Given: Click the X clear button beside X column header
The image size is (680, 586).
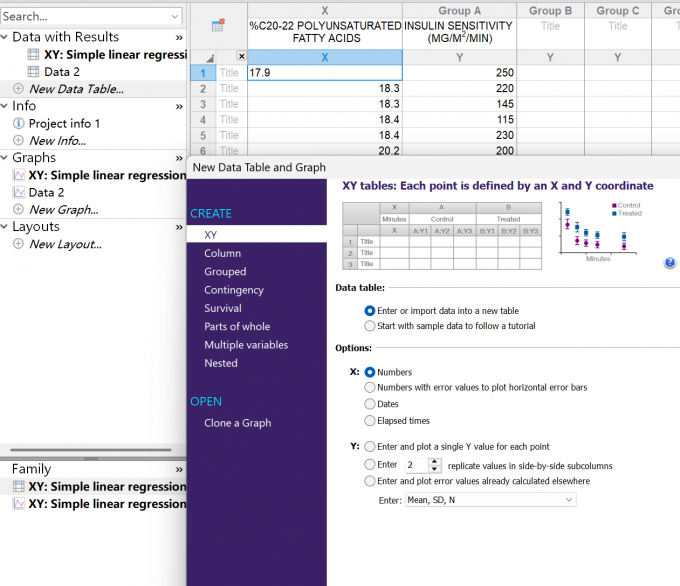Looking at the screenshot, I should coord(242,56).
